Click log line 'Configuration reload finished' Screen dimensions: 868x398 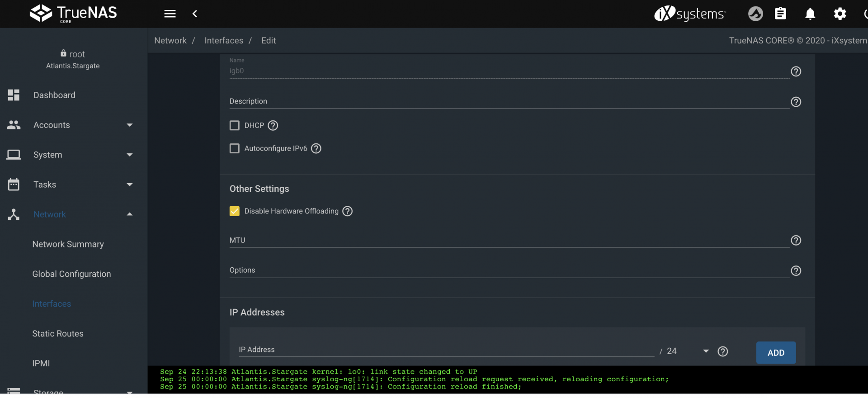(341, 387)
